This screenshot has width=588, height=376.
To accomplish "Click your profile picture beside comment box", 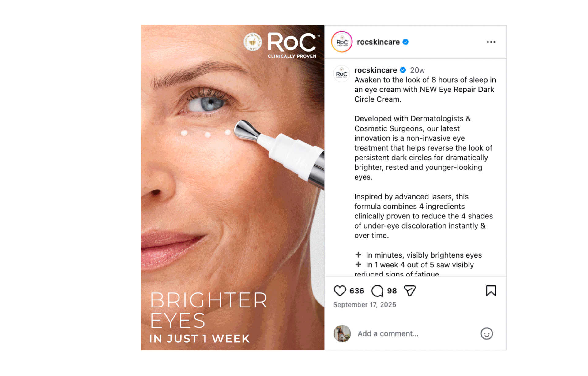I will [x=342, y=333].
